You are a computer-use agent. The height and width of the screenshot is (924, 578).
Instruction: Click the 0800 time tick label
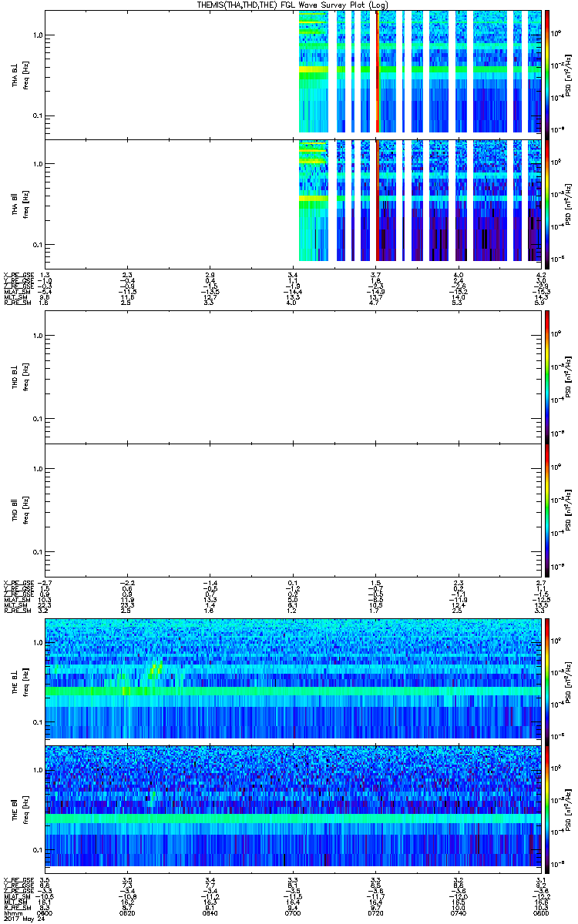pyautogui.click(x=541, y=912)
